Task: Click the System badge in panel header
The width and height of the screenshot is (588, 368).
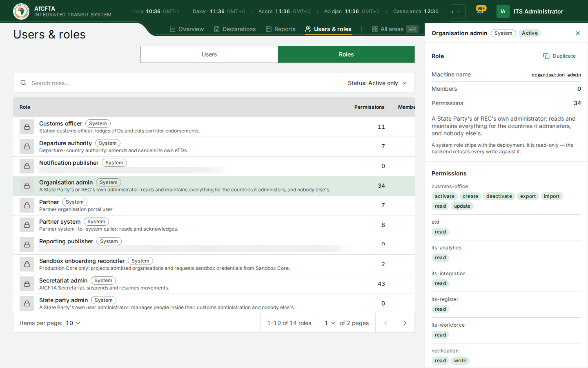Action: click(x=503, y=33)
